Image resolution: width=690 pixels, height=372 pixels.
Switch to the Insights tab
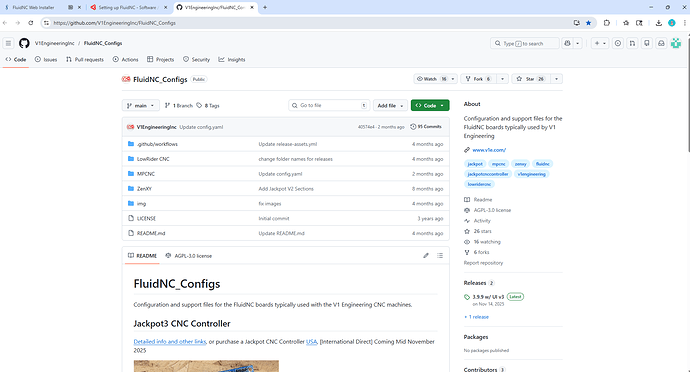[232, 59]
